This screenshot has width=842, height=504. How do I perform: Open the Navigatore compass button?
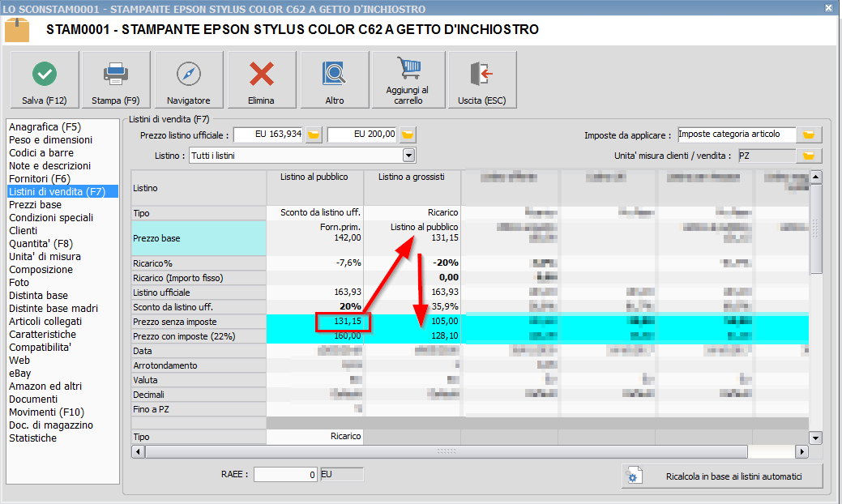[x=189, y=80]
